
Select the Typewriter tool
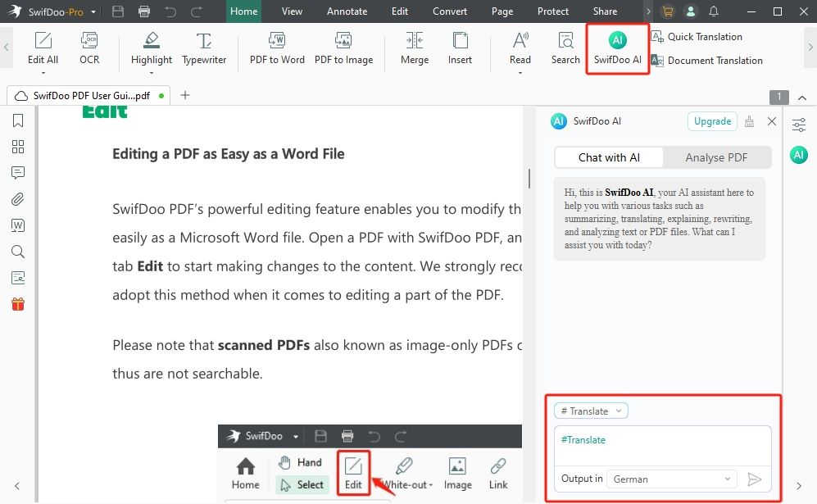(x=204, y=48)
